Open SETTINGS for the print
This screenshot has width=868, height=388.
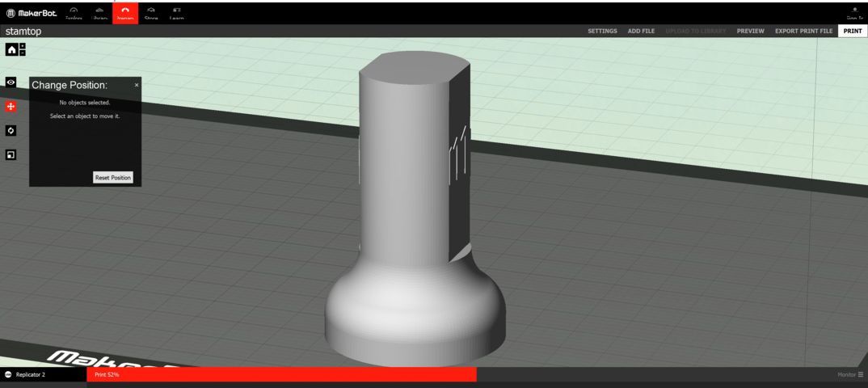(602, 31)
